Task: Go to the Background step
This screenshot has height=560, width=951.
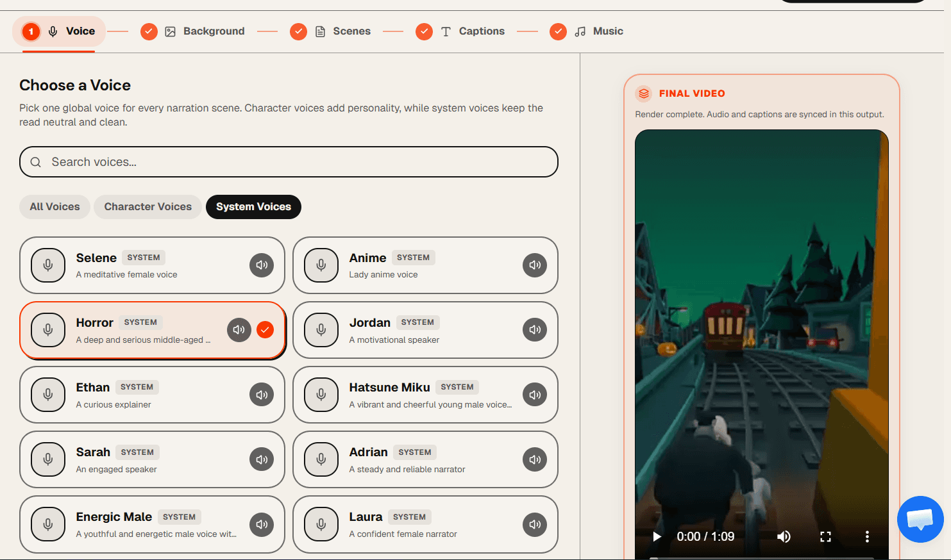Action: pyautogui.click(x=214, y=31)
